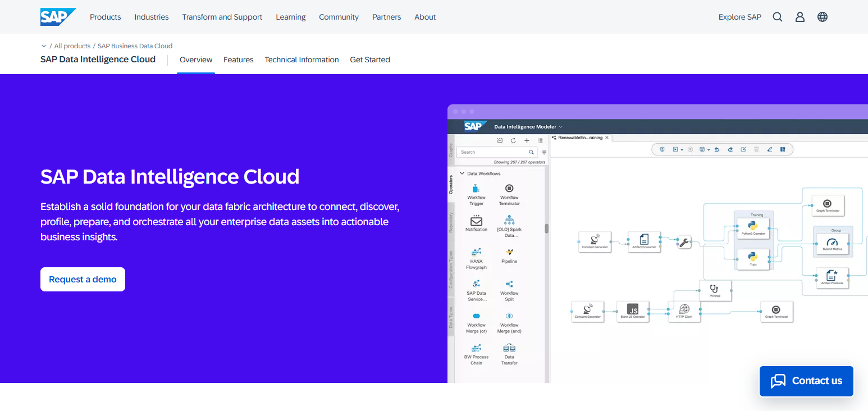Click the Contact us button
Screen dimensions: 868x411
806,381
